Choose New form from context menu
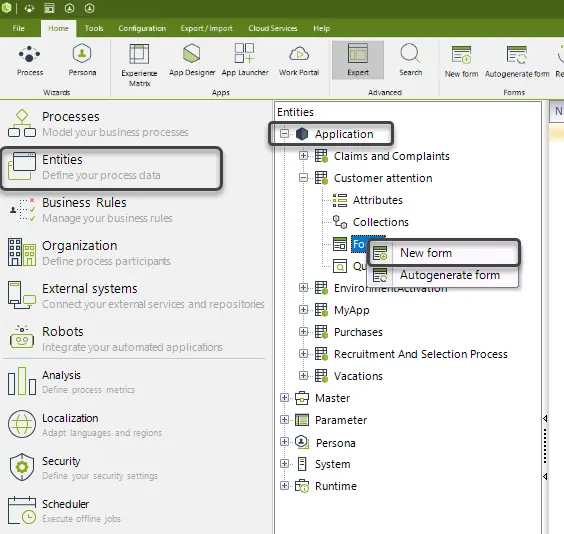 444,253
